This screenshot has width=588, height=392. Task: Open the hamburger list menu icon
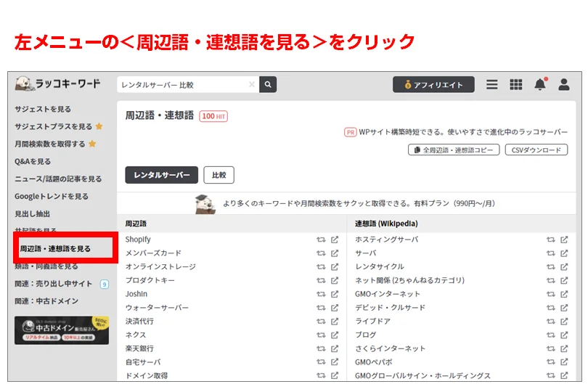[x=492, y=84]
